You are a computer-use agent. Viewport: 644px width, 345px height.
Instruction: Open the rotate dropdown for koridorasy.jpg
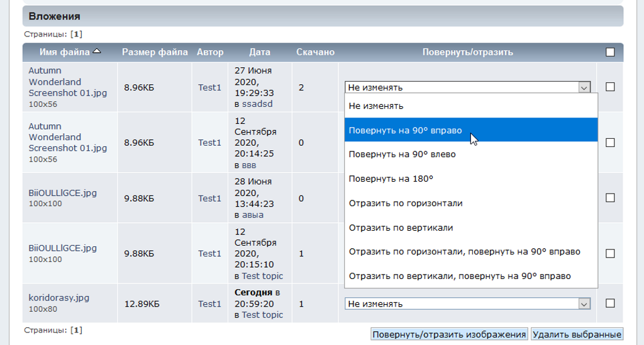tap(468, 304)
